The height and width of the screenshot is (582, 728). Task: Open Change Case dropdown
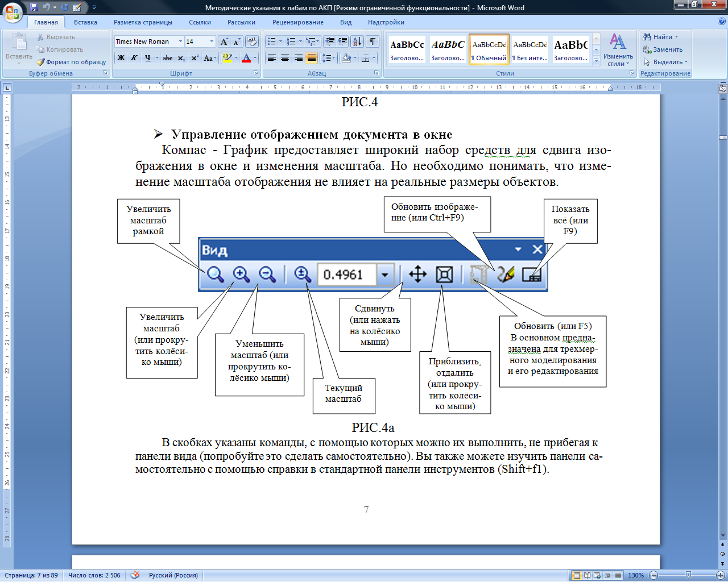coord(210,58)
